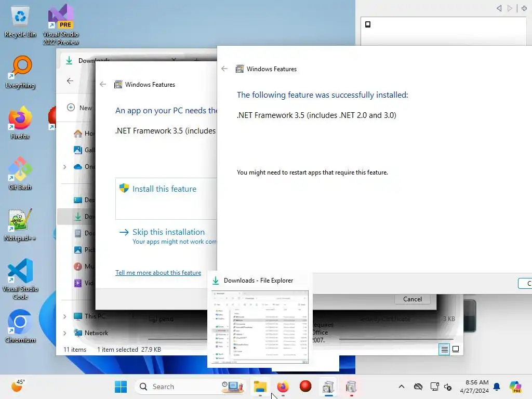Open the notification bell in system tray

tap(497, 387)
